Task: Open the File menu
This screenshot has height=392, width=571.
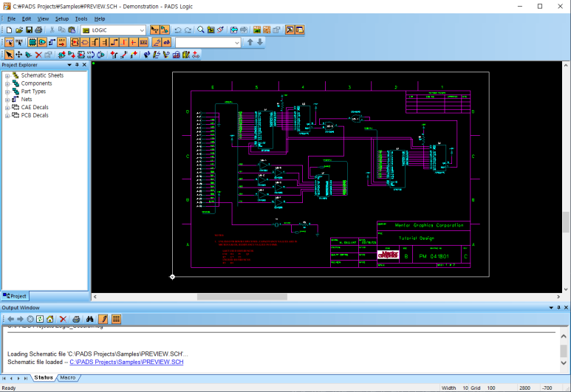Action: (x=11, y=18)
